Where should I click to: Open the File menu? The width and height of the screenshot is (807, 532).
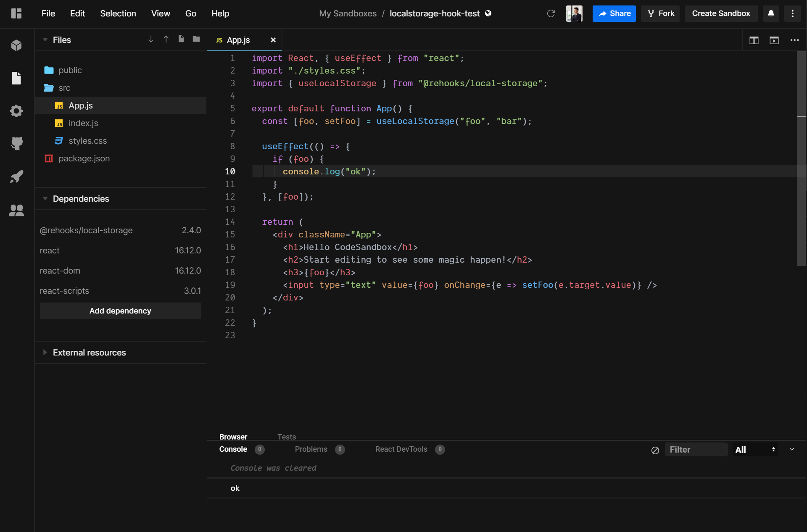[48, 13]
